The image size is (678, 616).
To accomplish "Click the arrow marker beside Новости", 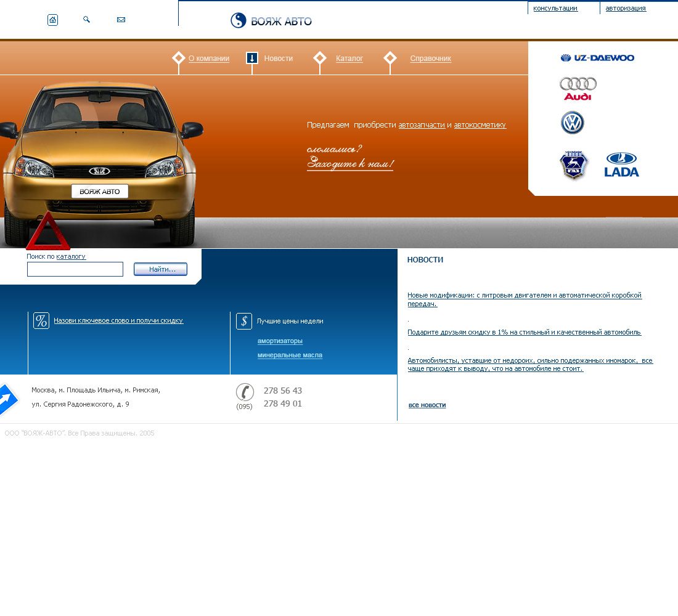I will 252,58.
